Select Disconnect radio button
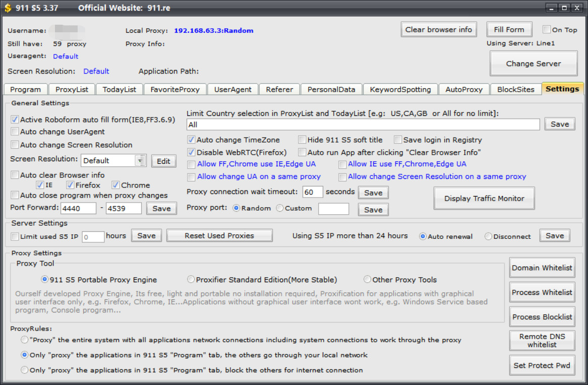The width and height of the screenshot is (588, 385). click(488, 236)
